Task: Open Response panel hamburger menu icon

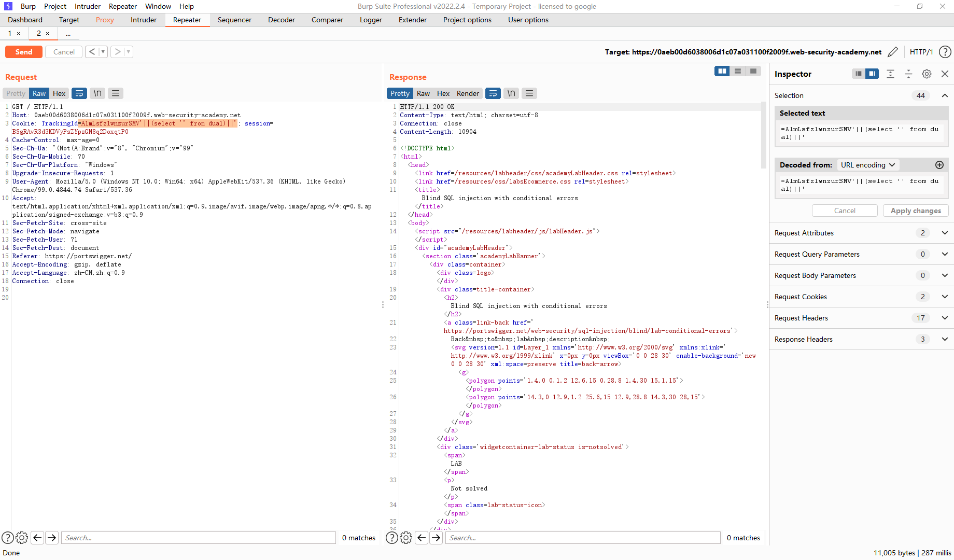Action: (x=529, y=93)
